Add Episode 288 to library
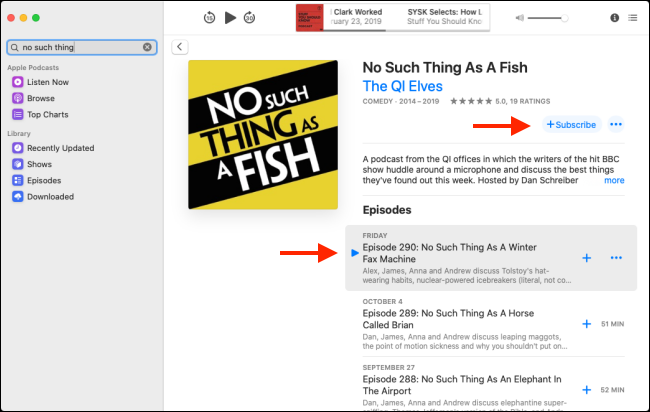Screen dimensions: 650x412 point(587,390)
